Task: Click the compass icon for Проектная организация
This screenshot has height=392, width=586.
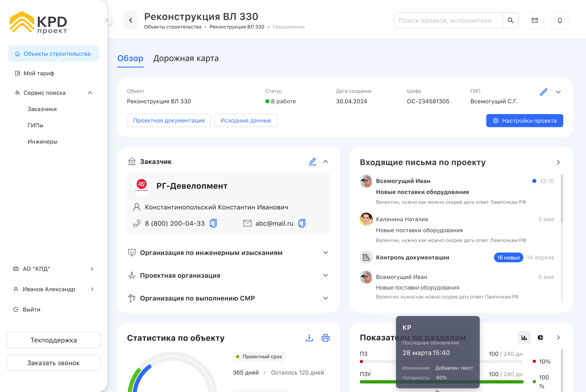Action: pyautogui.click(x=132, y=275)
